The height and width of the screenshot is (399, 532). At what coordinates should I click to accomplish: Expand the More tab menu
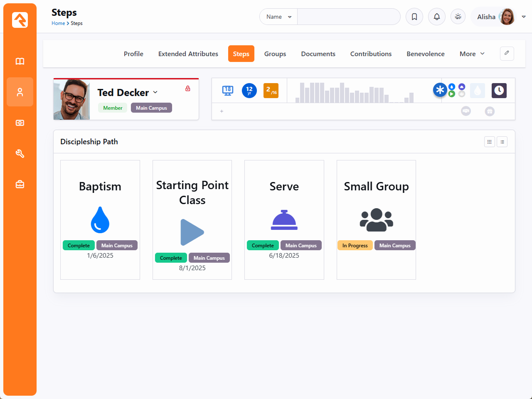pyautogui.click(x=472, y=54)
